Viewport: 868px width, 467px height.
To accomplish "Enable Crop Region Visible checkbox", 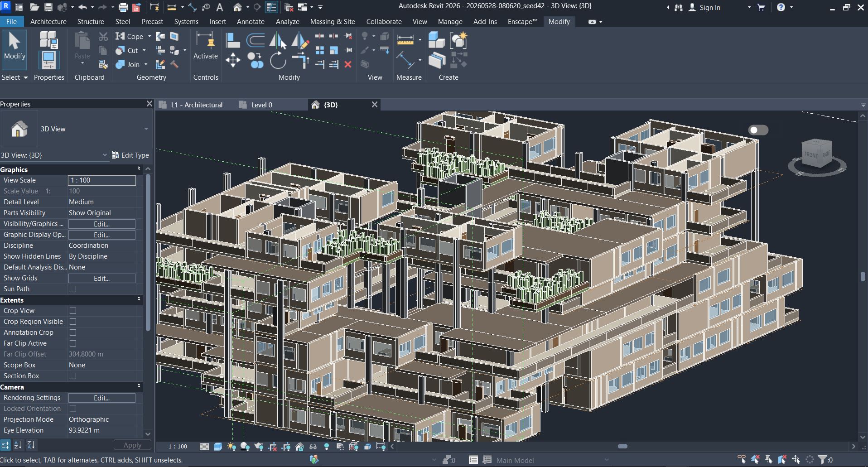I will [73, 322].
